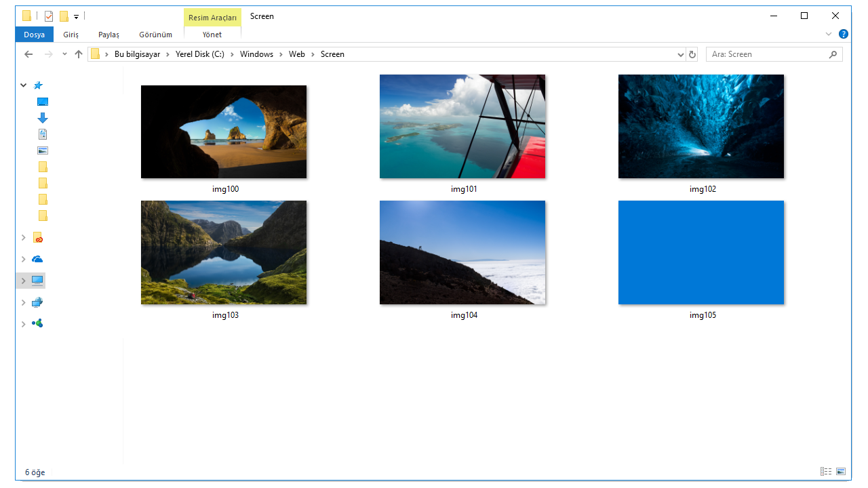The image size is (868, 488).
Task: Open the Pictures icon in the sidebar
Action: pyautogui.click(x=43, y=150)
